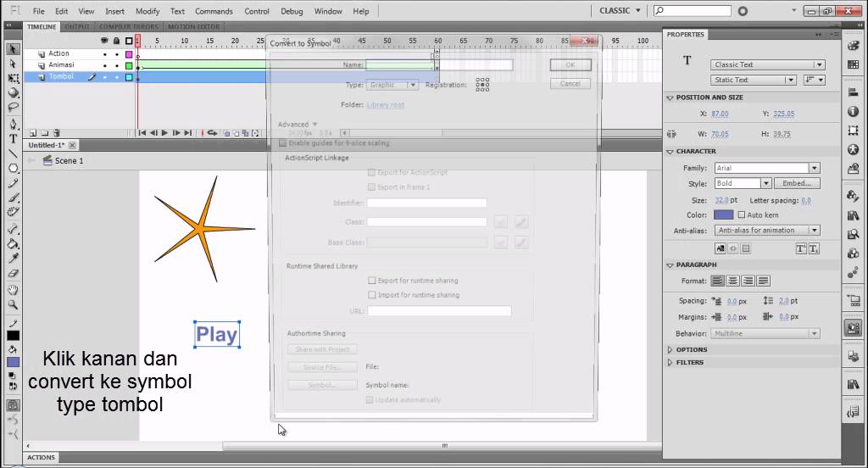Step forward one frame

176,133
